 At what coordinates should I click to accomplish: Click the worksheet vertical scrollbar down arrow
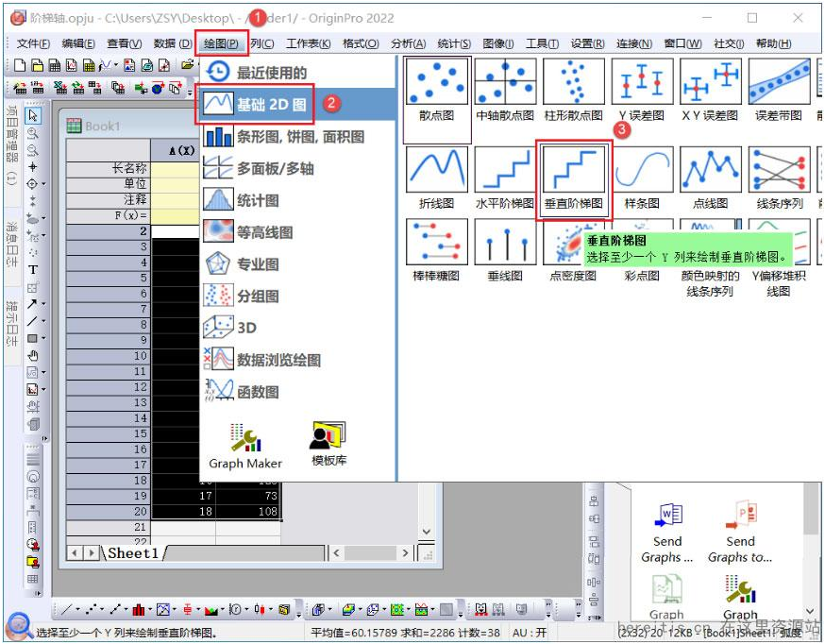pos(427,532)
